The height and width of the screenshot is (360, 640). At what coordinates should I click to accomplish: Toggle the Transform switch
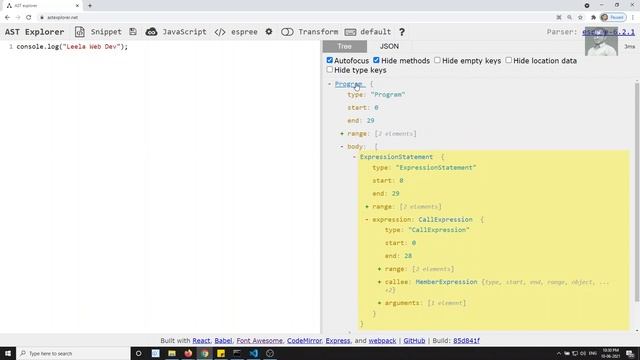pos(287,32)
